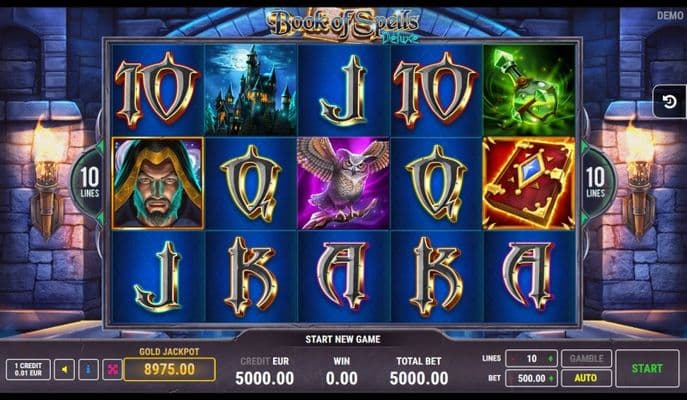This screenshot has width=687, height=400.
Task: Click the Gold Jackpot 8975.00 display
Action: coord(170,369)
